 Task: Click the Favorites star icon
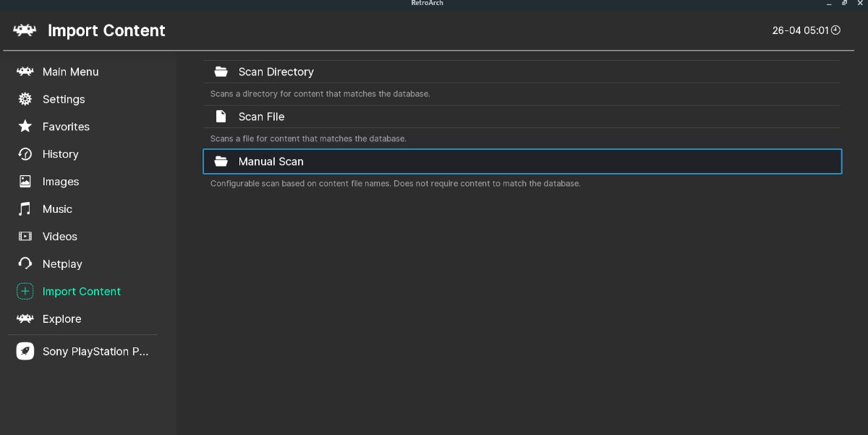coord(25,127)
